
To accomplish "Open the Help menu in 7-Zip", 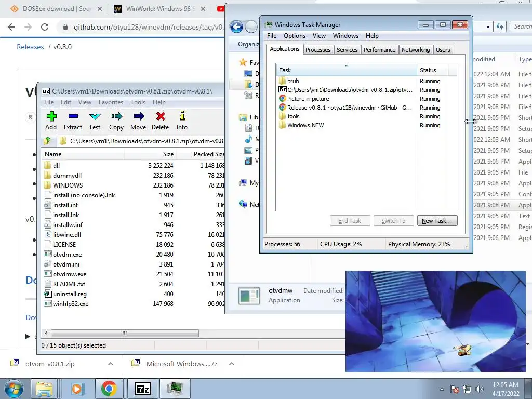I will point(159,102).
